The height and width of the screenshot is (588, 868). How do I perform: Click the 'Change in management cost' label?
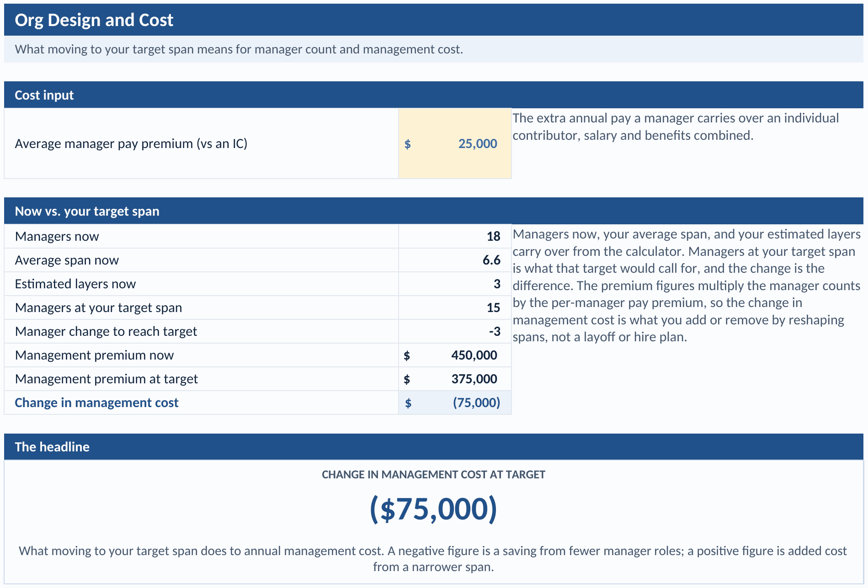96,403
